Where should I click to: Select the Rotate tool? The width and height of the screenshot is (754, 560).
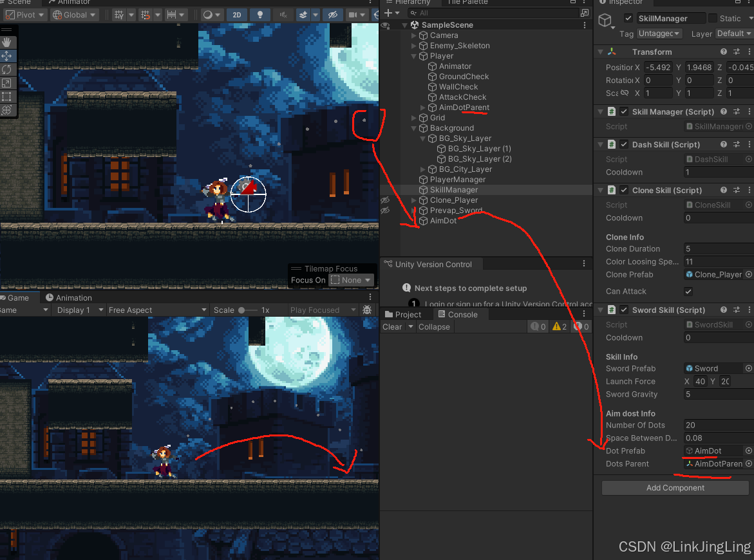coord(6,70)
